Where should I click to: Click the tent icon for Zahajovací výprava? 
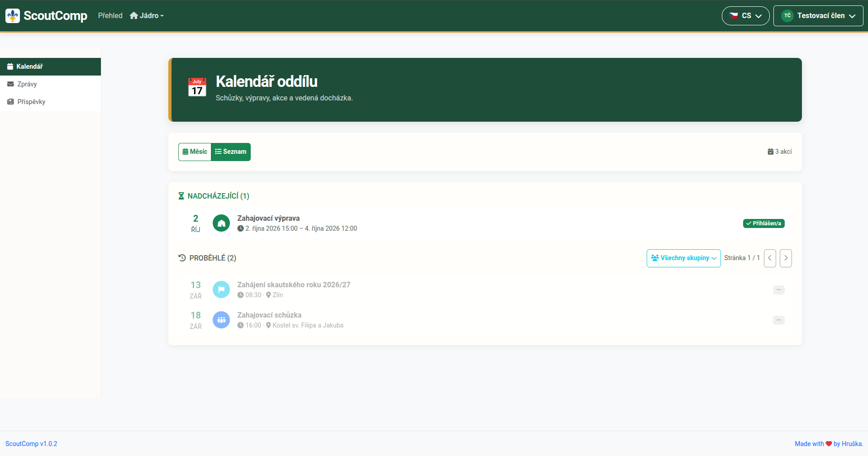221,223
